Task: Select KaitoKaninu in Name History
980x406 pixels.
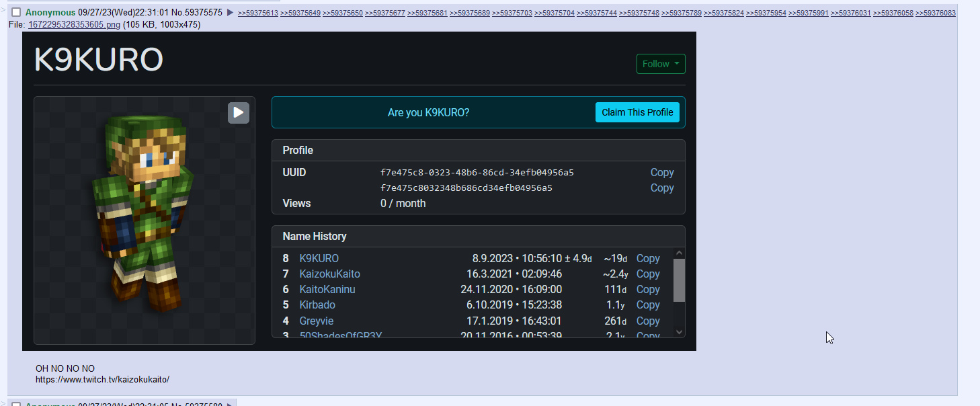Action: (x=327, y=290)
